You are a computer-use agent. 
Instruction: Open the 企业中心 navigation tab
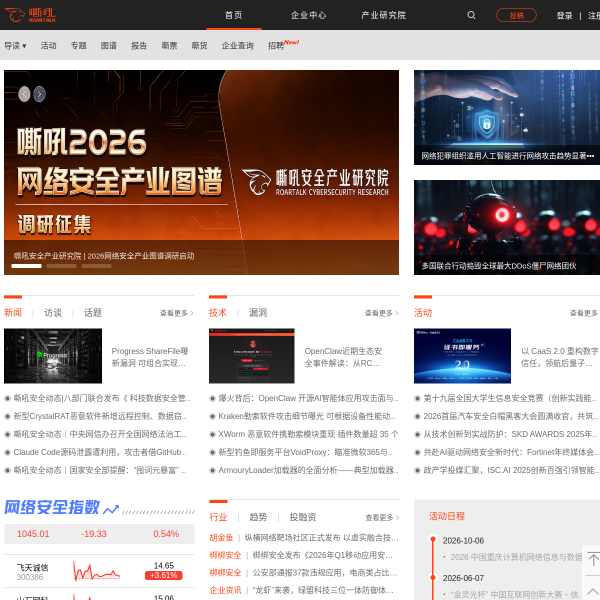pos(308,15)
